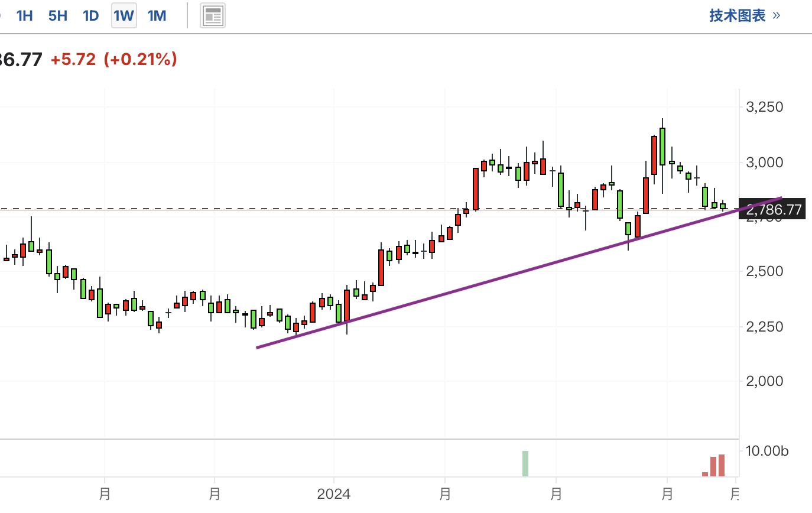Click the green volume bar
The height and width of the screenshot is (513, 812).
pos(525,463)
